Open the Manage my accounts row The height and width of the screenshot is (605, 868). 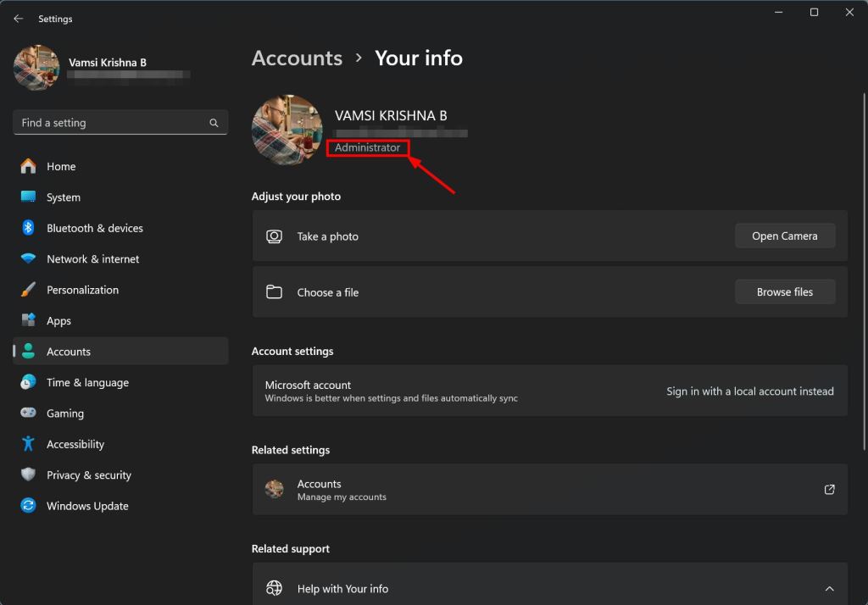click(x=549, y=489)
